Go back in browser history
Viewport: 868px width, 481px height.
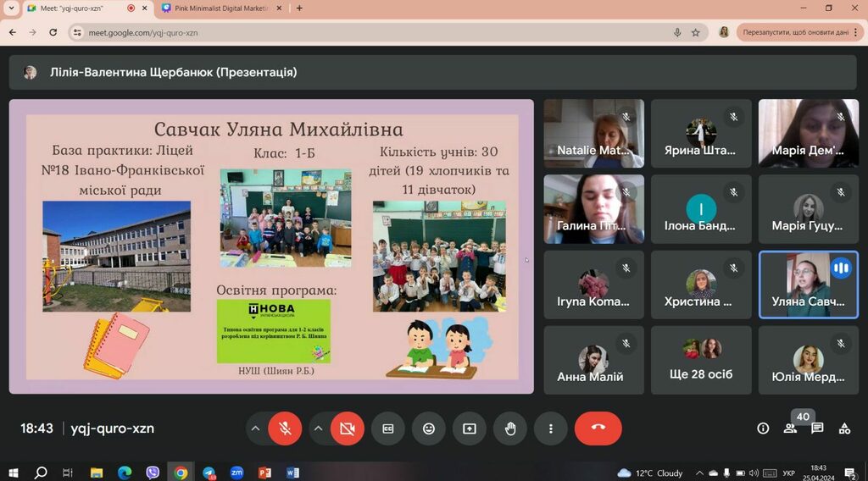13,33
